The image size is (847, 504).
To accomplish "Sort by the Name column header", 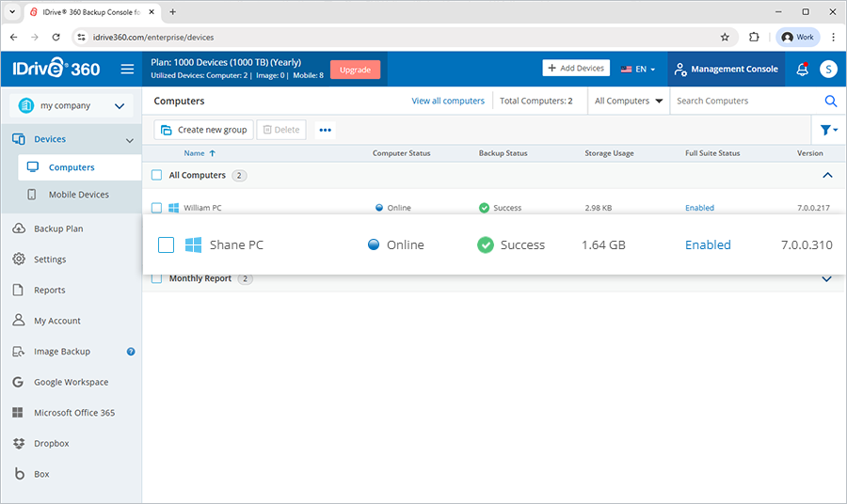I will point(195,153).
